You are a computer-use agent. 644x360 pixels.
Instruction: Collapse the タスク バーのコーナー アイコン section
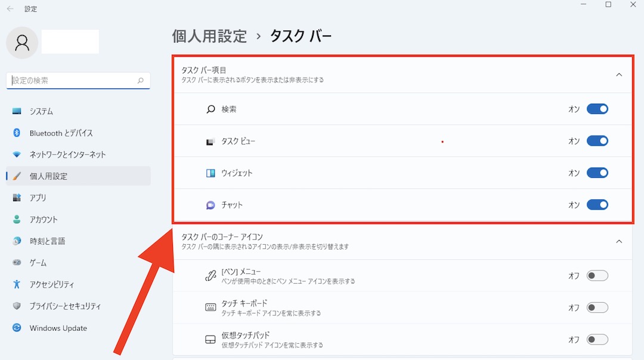click(619, 241)
